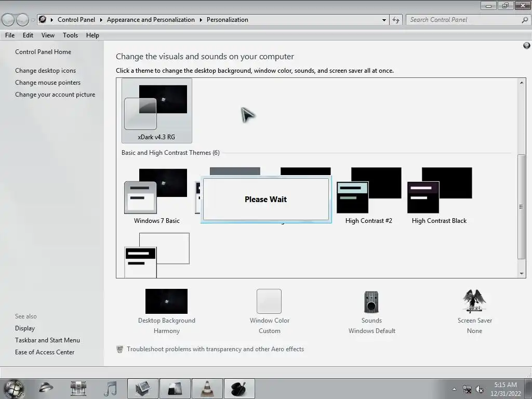532x399 pixels.
Task: Open the Sounds speaker icon
Action: (371, 302)
